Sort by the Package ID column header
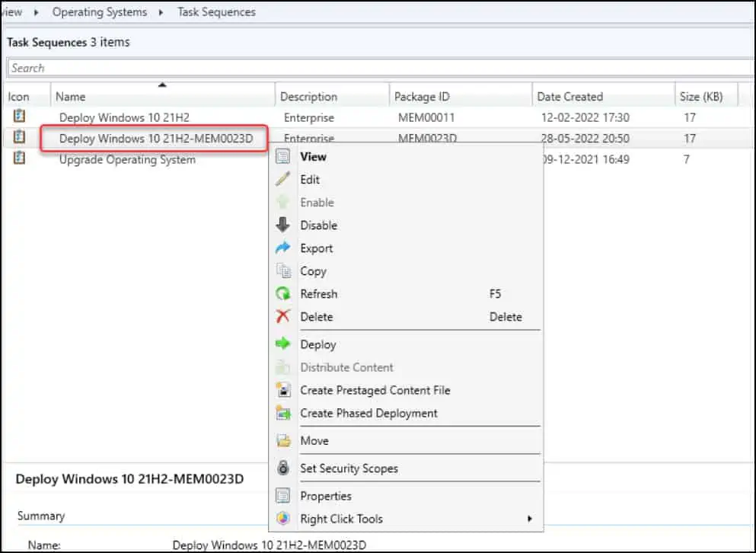 461,97
